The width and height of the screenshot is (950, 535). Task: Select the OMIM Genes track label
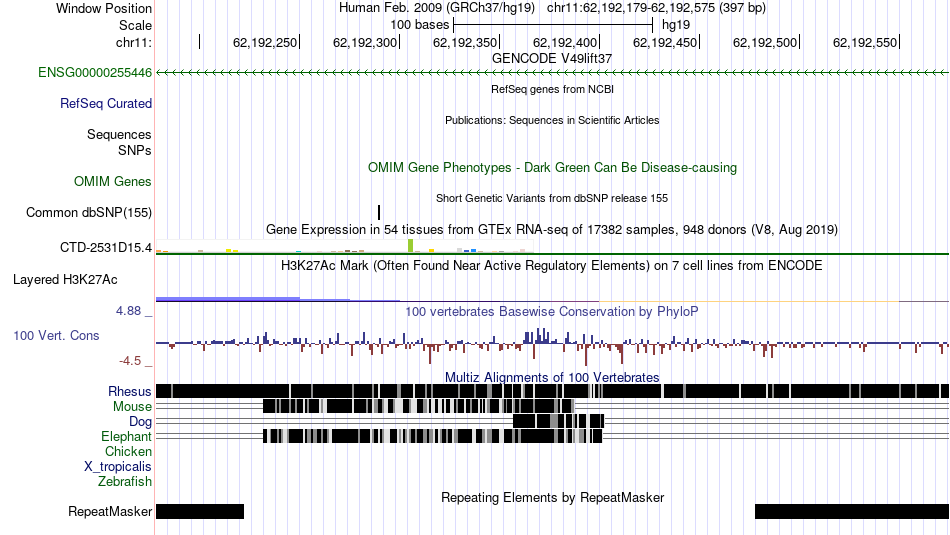(112, 182)
